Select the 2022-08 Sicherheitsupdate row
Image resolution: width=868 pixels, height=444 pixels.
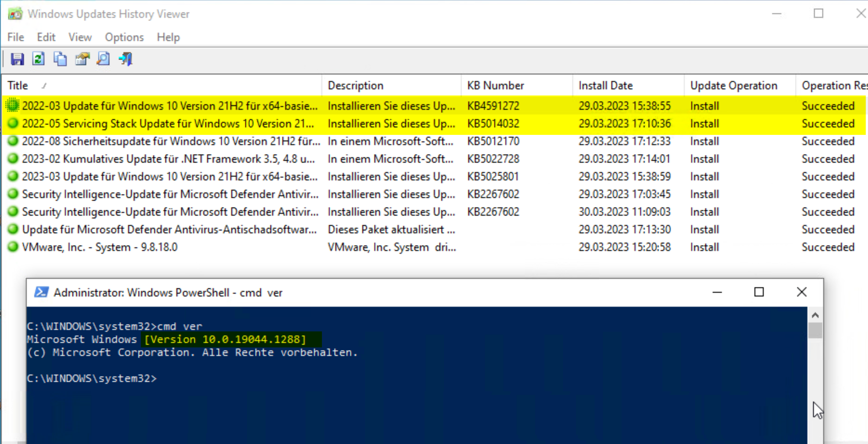coord(435,141)
